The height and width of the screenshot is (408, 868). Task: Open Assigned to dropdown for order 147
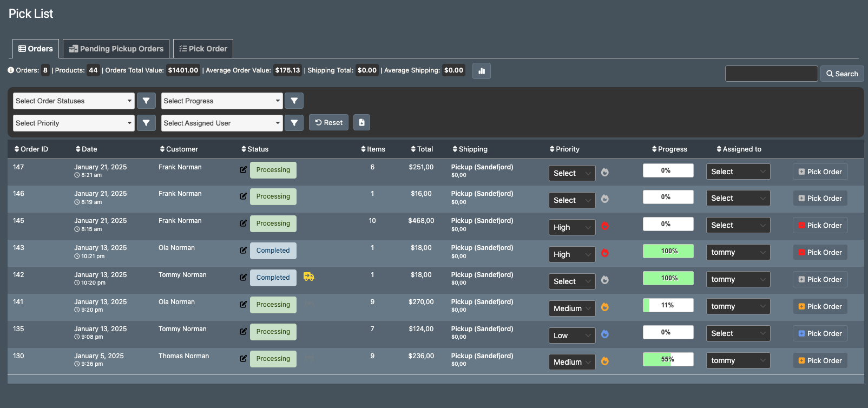point(738,172)
